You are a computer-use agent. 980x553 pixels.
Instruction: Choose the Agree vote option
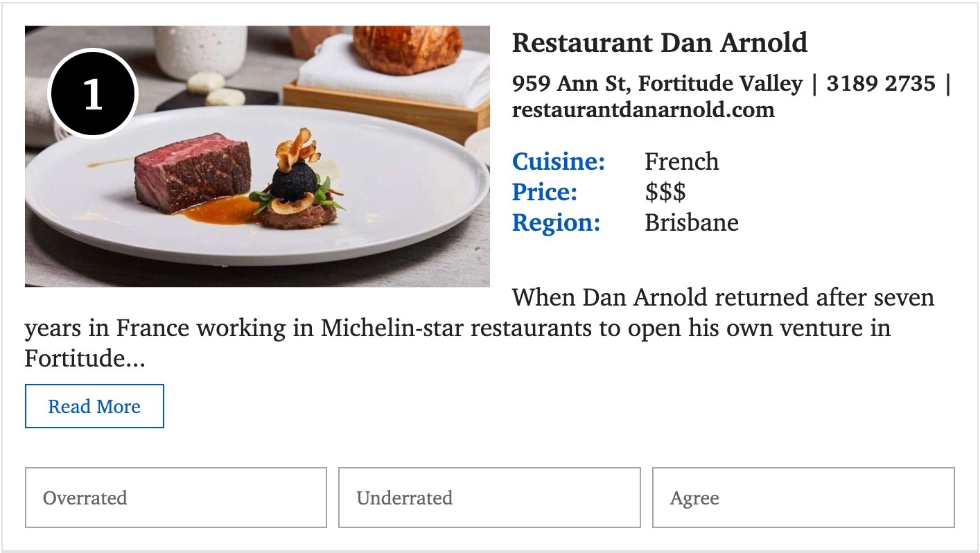803,498
